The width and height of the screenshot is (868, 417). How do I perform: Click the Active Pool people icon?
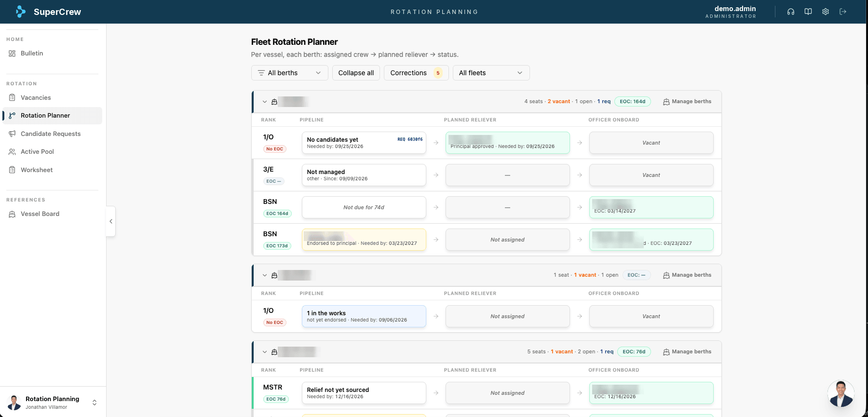coord(12,152)
